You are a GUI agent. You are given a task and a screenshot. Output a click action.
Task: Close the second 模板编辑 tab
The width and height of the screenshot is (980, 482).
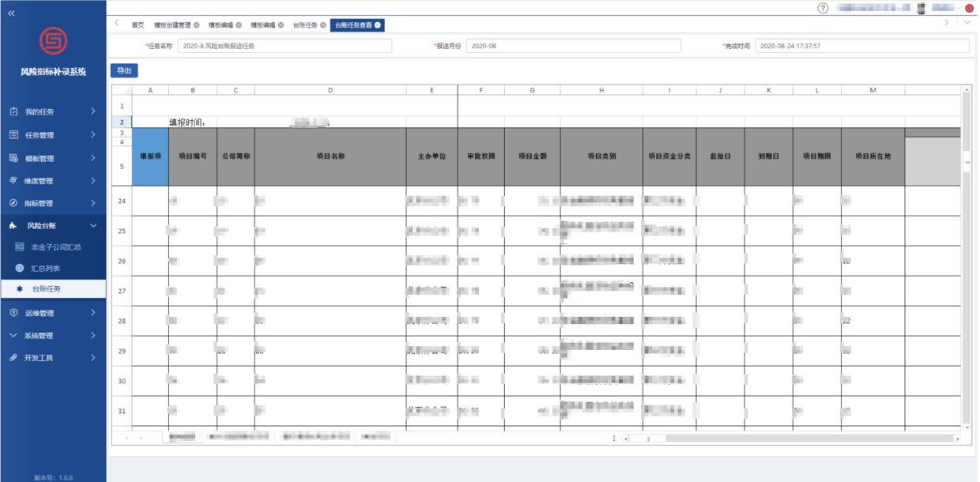[281, 25]
